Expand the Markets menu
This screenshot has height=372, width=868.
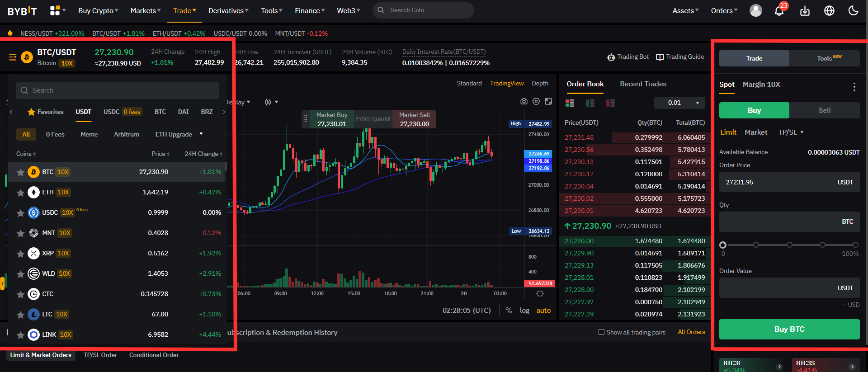tap(146, 11)
